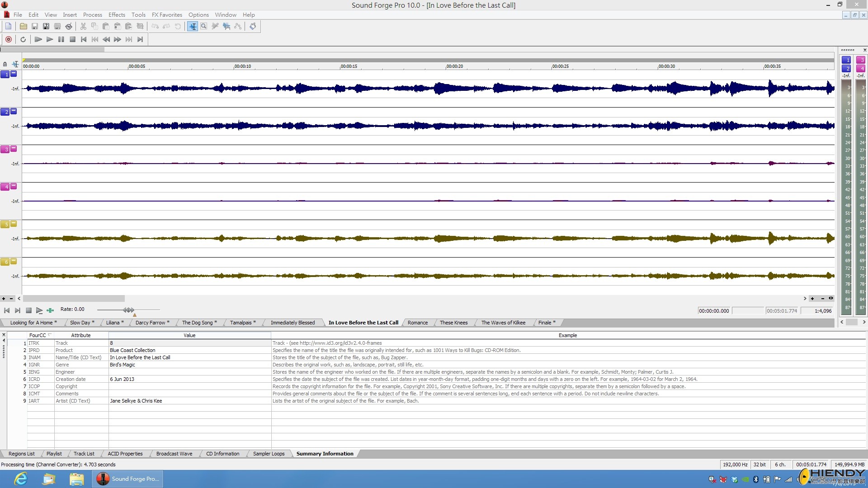
Task: Switch to the Romance file tab
Action: 417,323
